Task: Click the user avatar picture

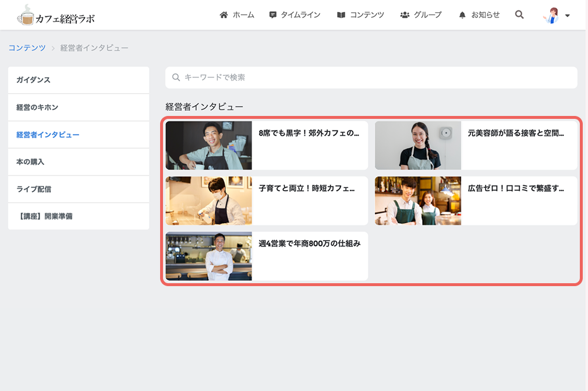Action: pos(552,15)
